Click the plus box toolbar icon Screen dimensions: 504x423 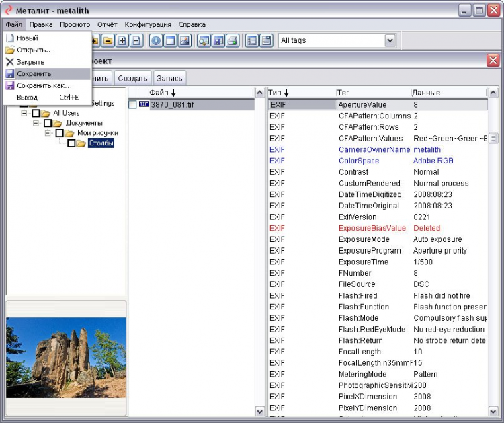[122, 41]
